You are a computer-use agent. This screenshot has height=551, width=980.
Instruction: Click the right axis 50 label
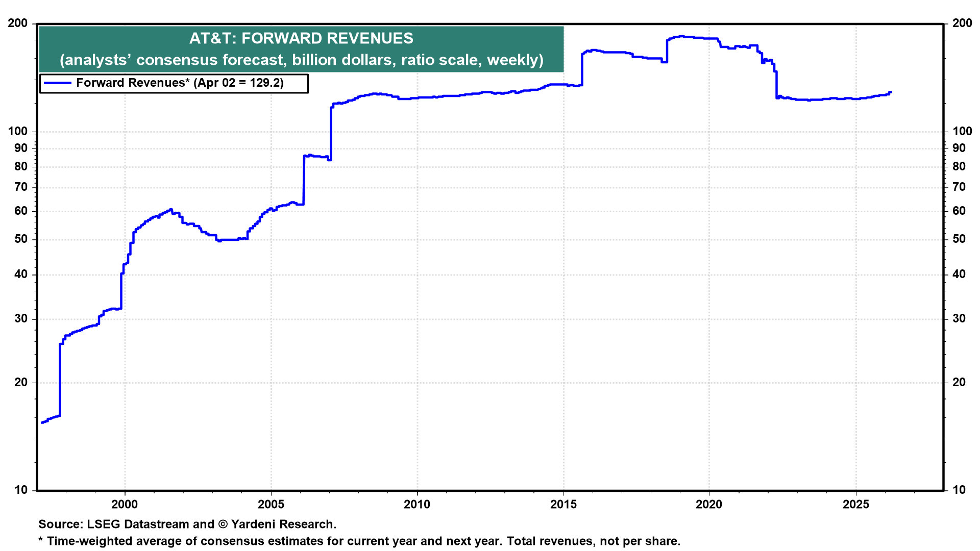click(x=959, y=239)
